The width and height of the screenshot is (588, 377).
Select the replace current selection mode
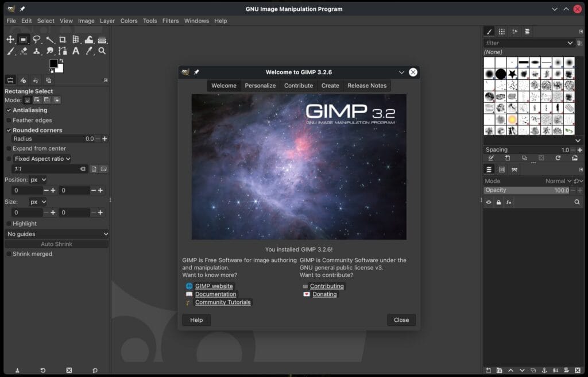27,100
